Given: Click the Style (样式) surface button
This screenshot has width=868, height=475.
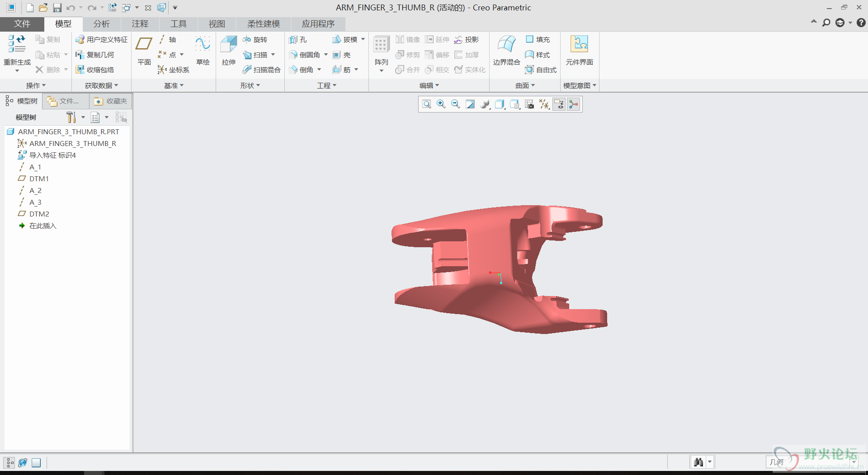Looking at the screenshot, I should (x=538, y=55).
